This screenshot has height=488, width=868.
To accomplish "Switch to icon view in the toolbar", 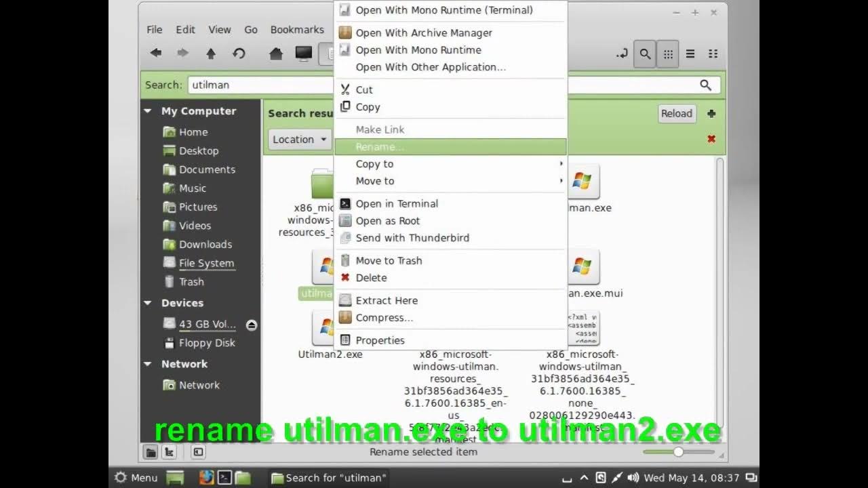I will pyautogui.click(x=668, y=54).
